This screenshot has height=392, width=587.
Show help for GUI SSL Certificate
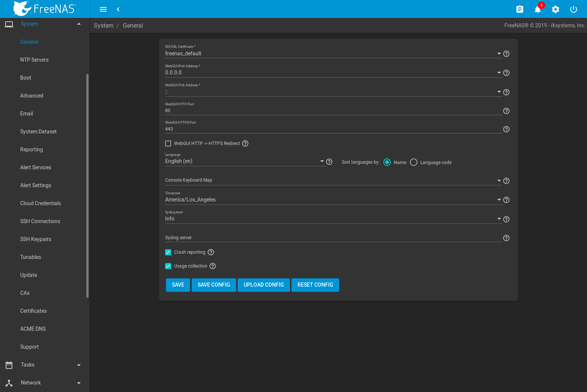pyautogui.click(x=506, y=54)
